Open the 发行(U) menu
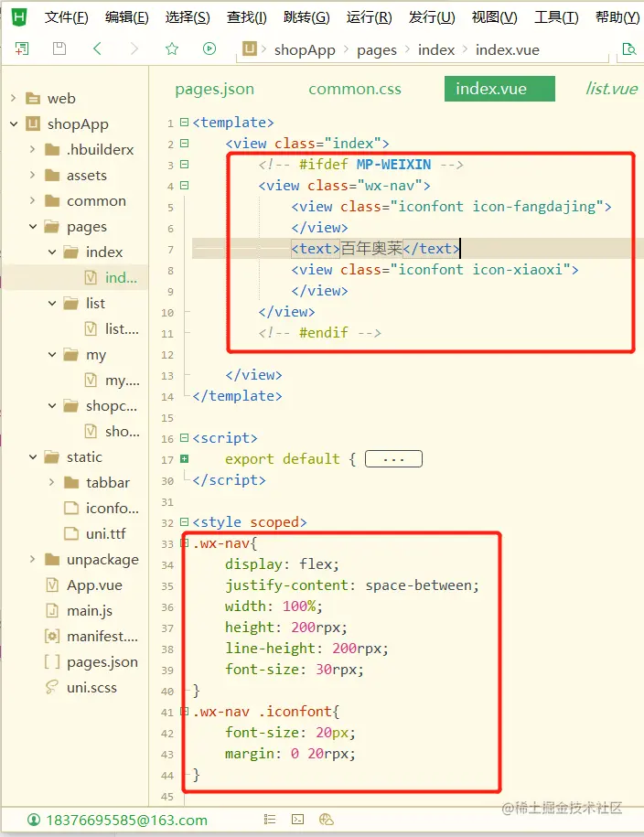The image size is (644, 837). 432,17
